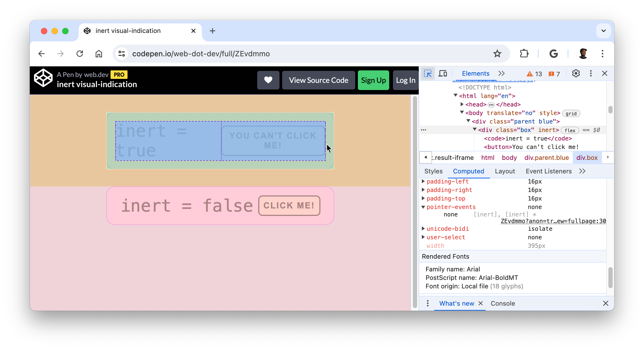
Task: Expand the pointer-events property
Action: tap(423, 207)
